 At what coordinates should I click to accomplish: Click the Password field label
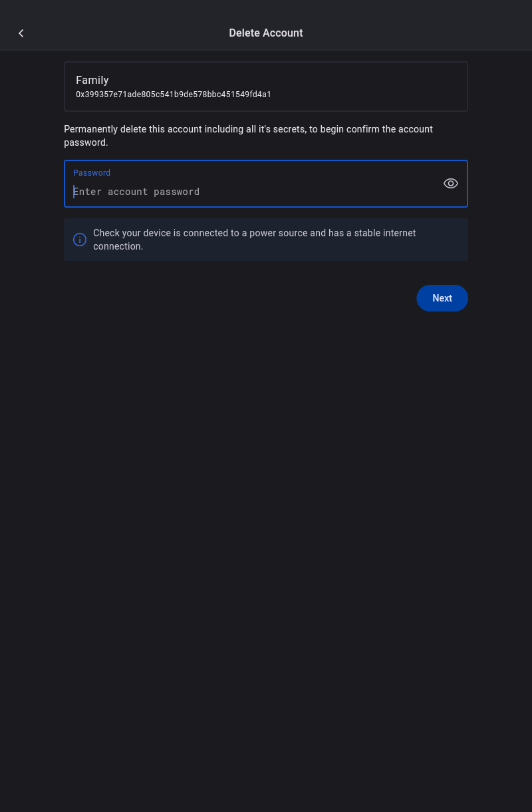[x=92, y=173]
